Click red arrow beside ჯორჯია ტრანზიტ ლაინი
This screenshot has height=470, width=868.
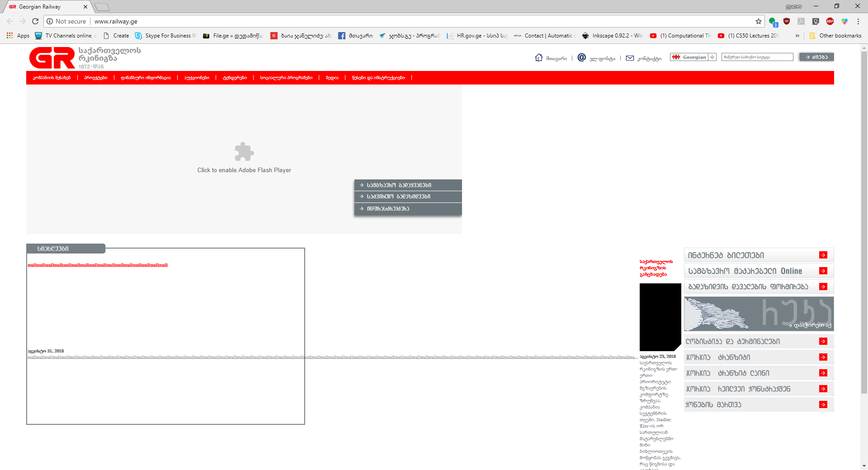[823, 373]
